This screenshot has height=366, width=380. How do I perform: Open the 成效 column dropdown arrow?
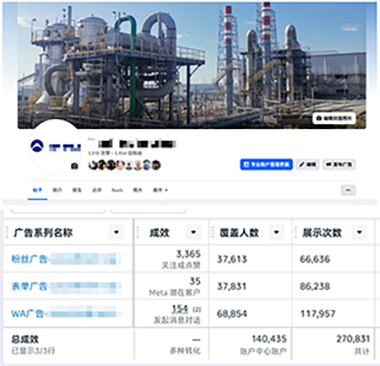194,232
